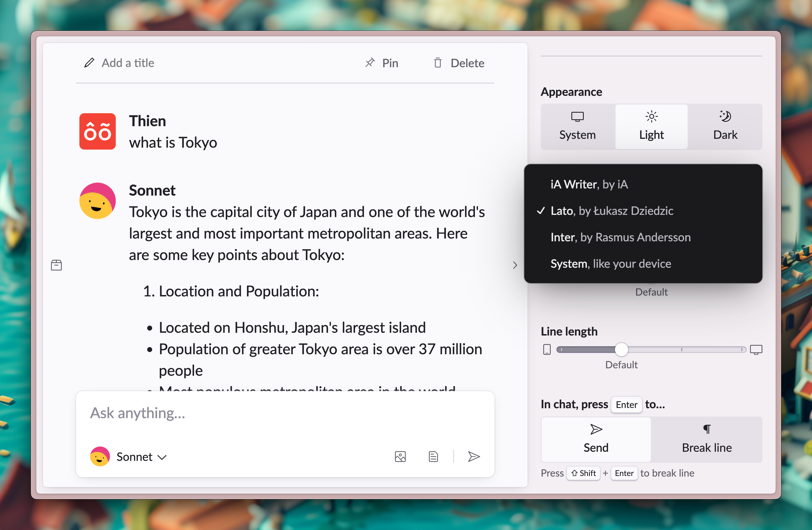Click '1. Location and Population:' list heading
This screenshot has width=812, height=530.
[231, 292]
